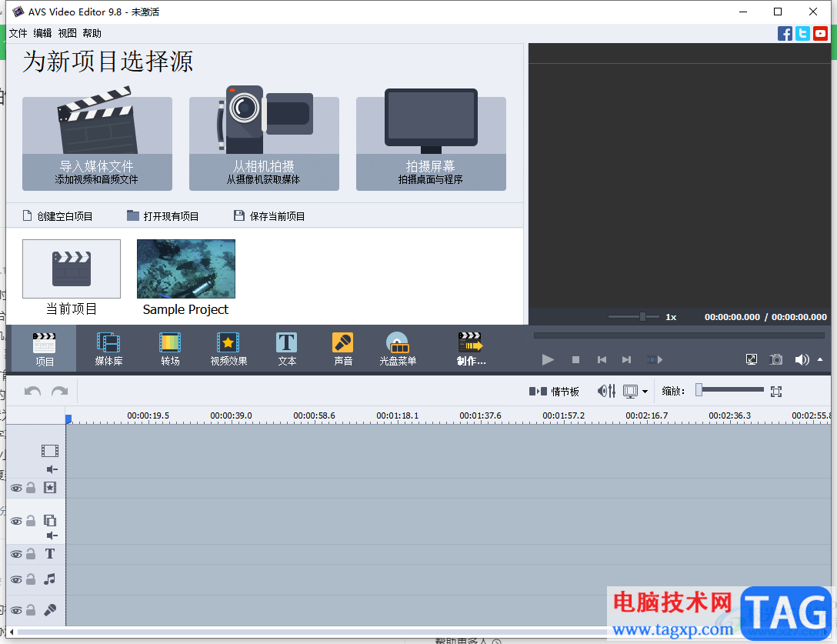
Task: Click the redo arrow
Action: [60, 392]
